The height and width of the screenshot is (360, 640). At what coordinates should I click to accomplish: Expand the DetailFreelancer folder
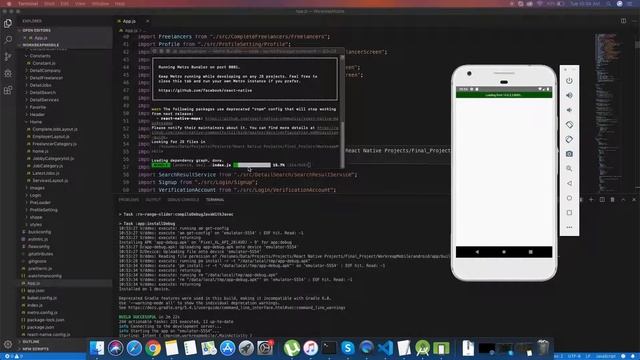click(46, 78)
